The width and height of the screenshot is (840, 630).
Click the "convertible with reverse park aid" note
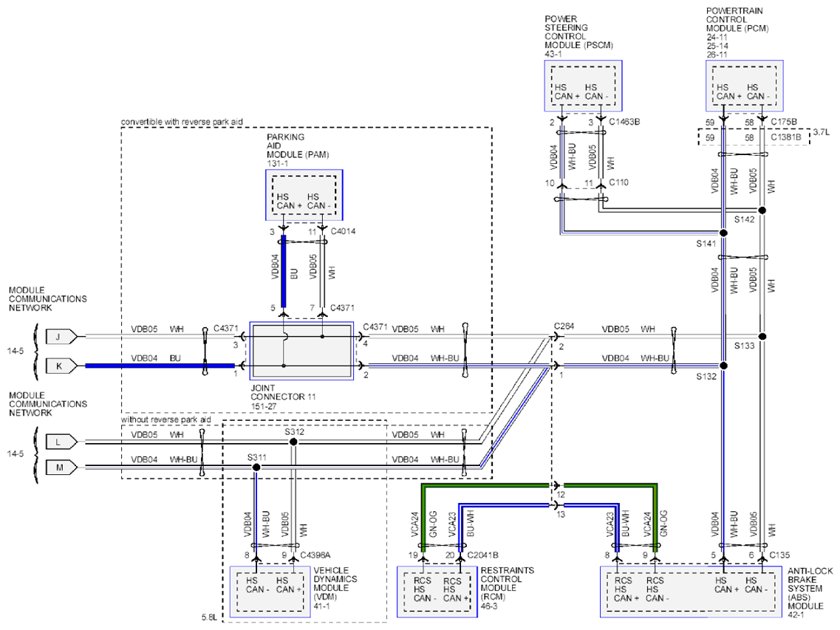182,122
